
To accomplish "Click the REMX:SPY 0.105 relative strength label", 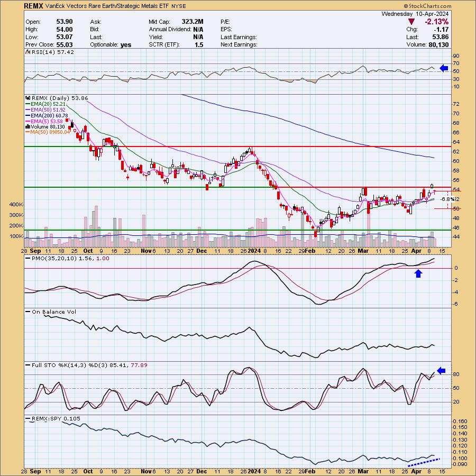I will coord(56,419).
